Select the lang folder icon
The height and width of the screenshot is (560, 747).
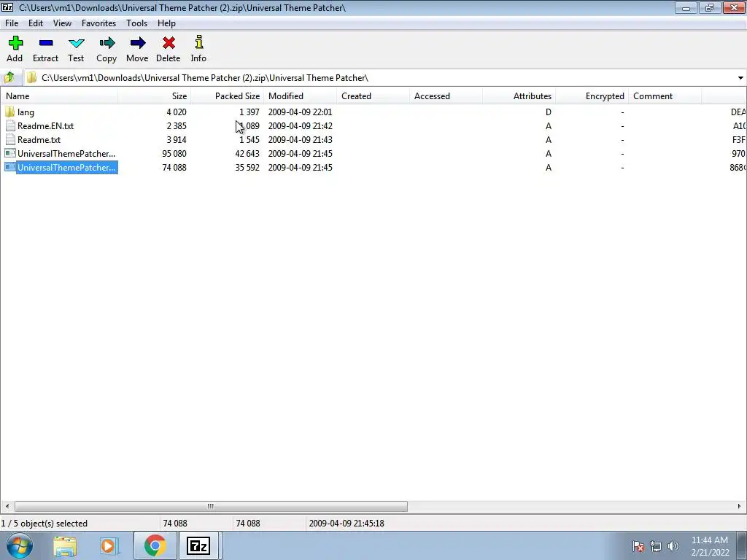click(x=10, y=112)
